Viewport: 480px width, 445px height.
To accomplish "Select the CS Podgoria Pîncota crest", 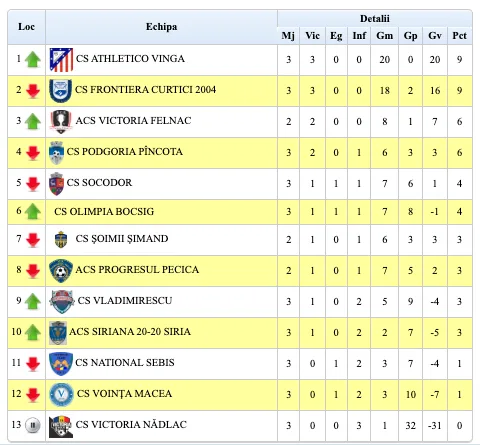I will [56, 153].
